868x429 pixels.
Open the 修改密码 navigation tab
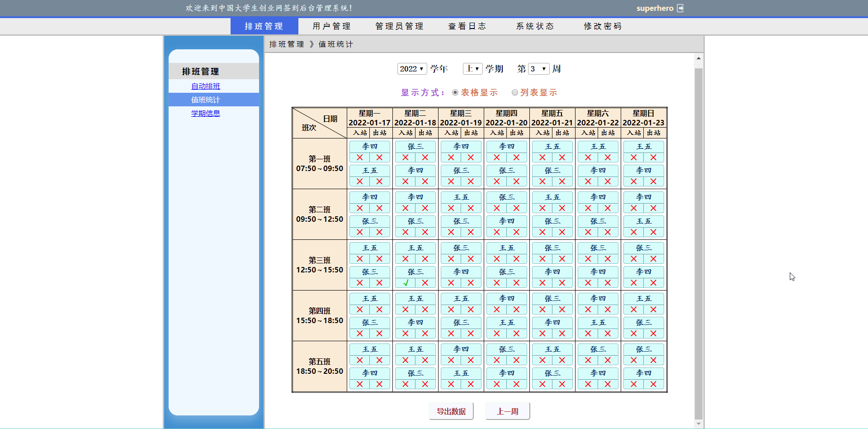(603, 26)
